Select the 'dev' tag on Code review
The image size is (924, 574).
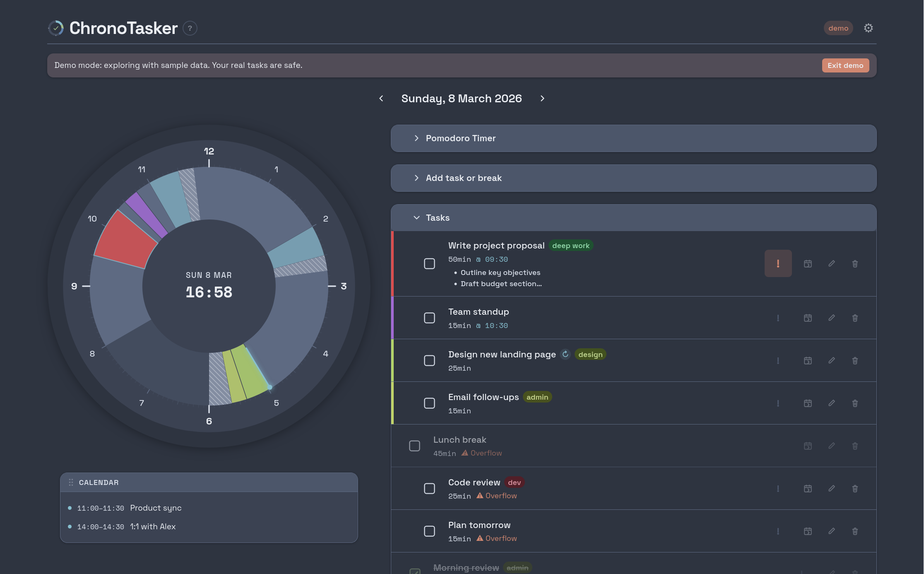(x=514, y=482)
